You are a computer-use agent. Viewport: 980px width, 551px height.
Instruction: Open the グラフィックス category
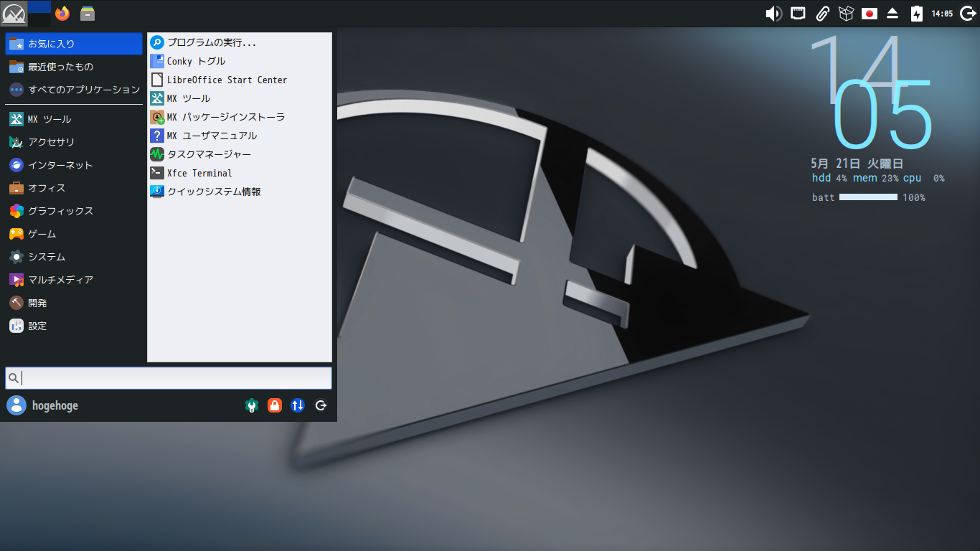74,211
